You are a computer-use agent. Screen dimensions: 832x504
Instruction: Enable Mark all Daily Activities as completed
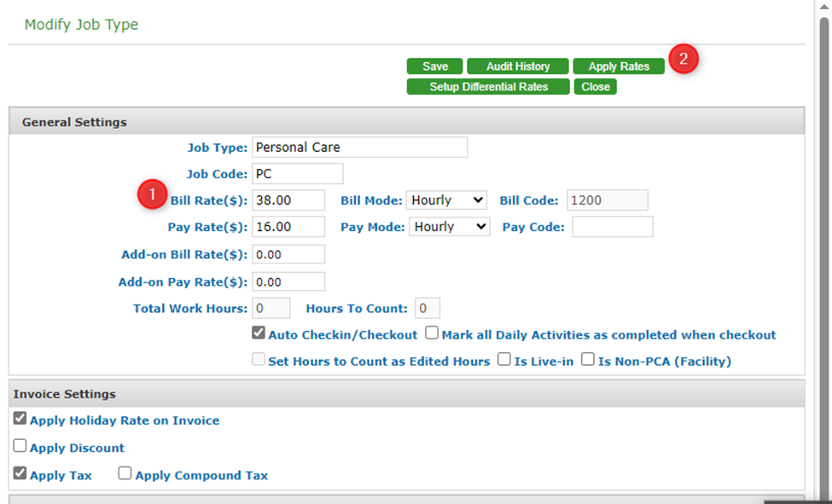point(432,333)
